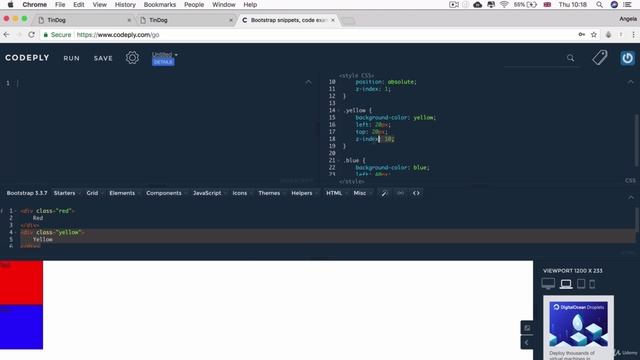The width and height of the screenshot is (640, 360).
Task: Click the z-index: 10 line in CSS
Action: tap(374, 139)
